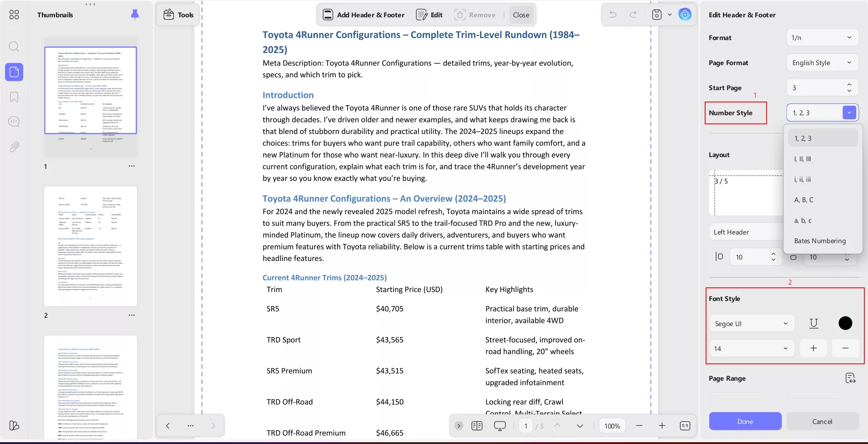
Task: Click the Redo icon
Action: (633, 14)
